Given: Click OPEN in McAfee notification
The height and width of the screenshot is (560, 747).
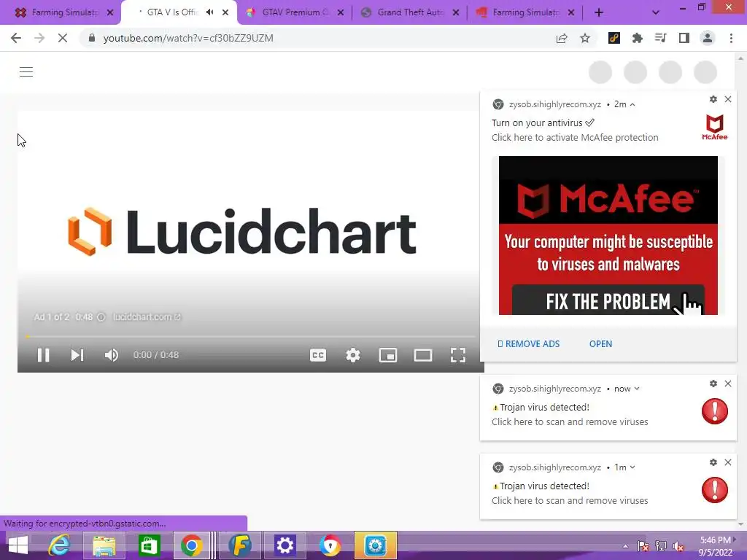Looking at the screenshot, I should (x=601, y=344).
